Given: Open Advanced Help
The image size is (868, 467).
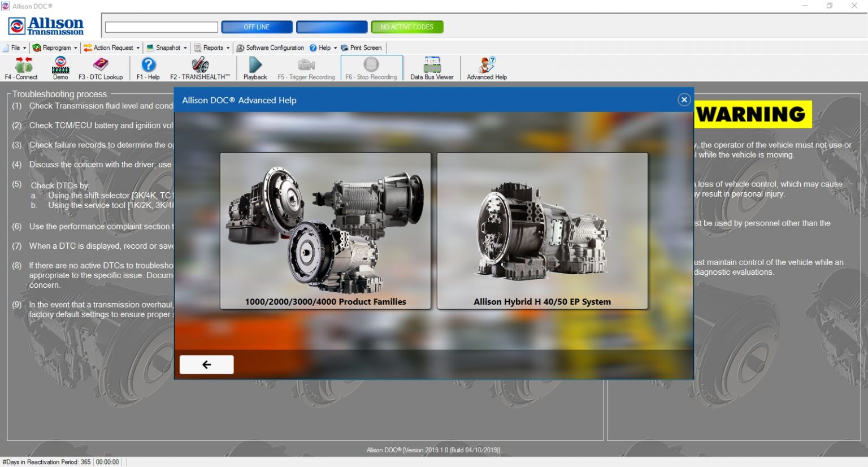Looking at the screenshot, I should [485, 68].
